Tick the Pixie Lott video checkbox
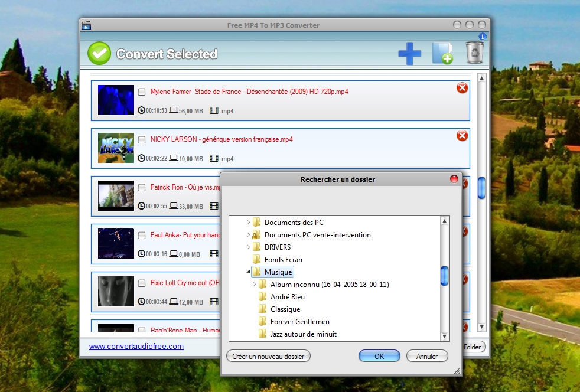The height and width of the screenshot is (392, 580). pyautogui.click(x=142, y=283)
